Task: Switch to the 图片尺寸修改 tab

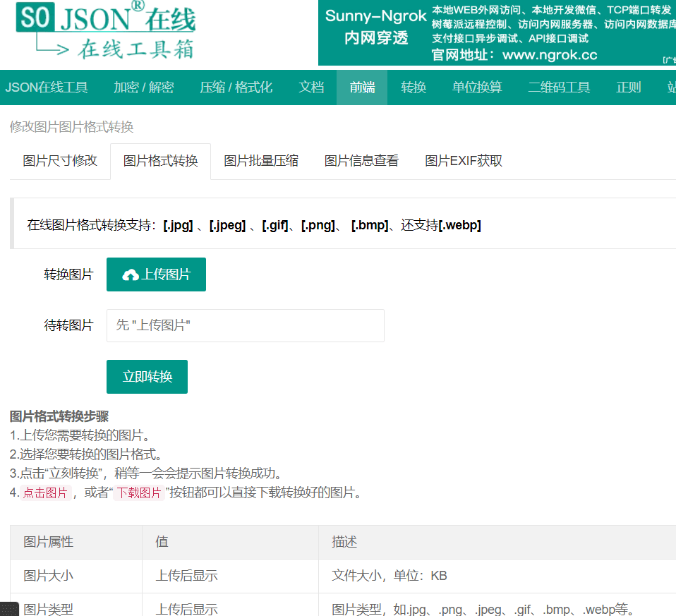Action: [60, 161]
